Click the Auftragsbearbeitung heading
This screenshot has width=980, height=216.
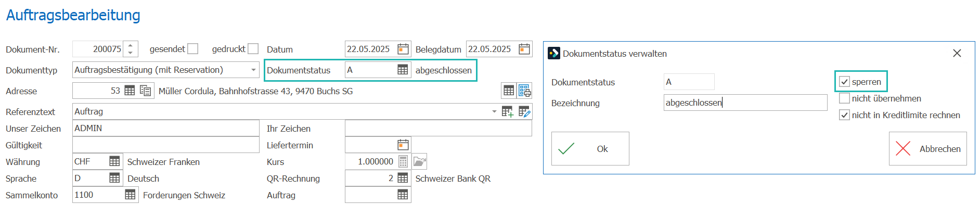tap(73, 15)
